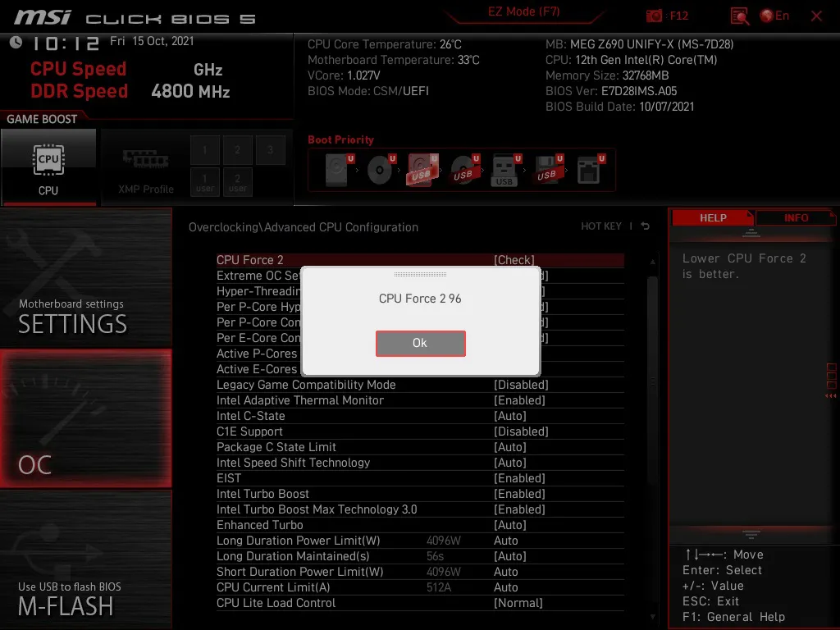This screenshot has width=840, height=630.
Task: Go back using the return arrow icon
Action: click(x=645, y=226)
